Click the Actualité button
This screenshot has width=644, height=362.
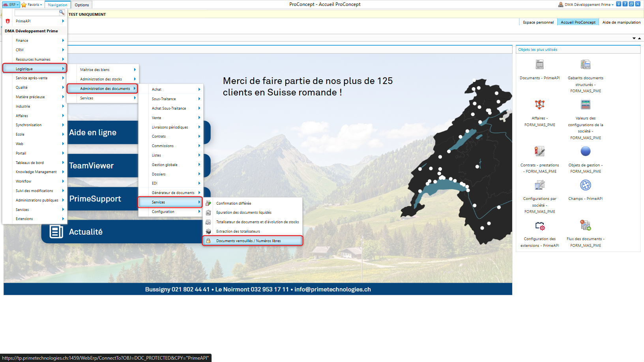pyautogui.click(x=86, y=232)
